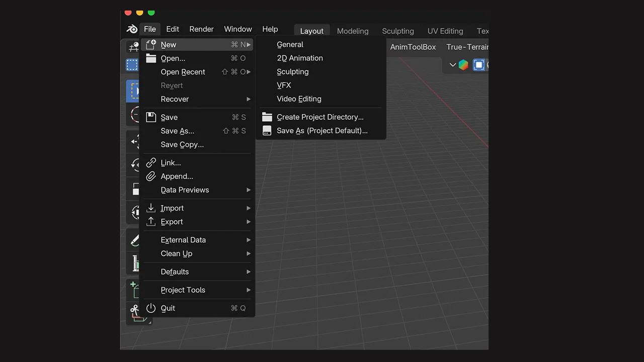Switch to the Modeling workspace tab
Image resolution: width=644 pixels, height=362 pixels.
click(x=352, y=31)
